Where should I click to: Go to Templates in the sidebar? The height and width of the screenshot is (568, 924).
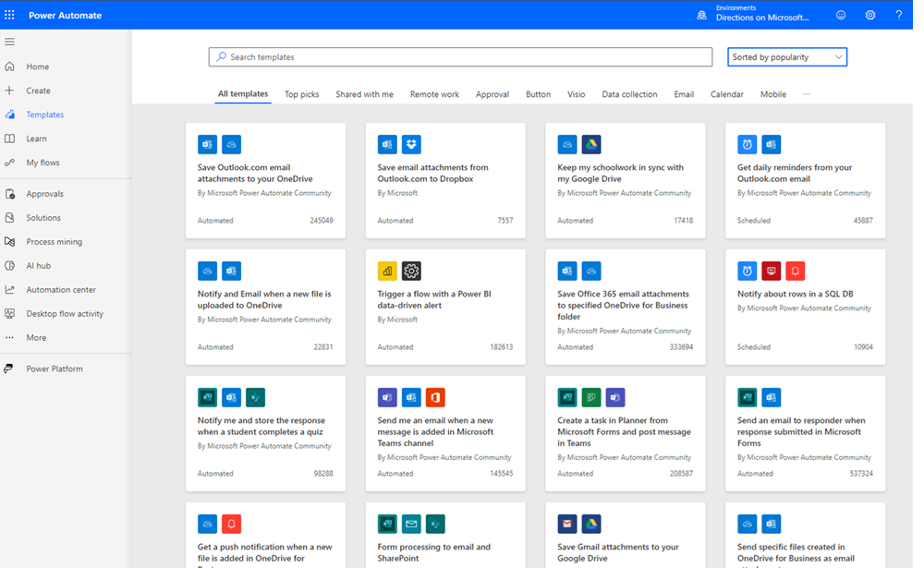pyautogui.click(x=44, y=115)
